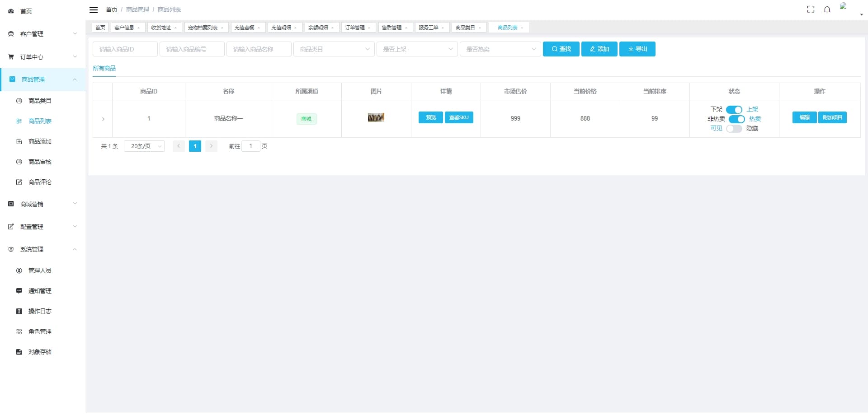Click the 商品列表 grid icon in sidebar
868x415 pixels.
point(19,121)
